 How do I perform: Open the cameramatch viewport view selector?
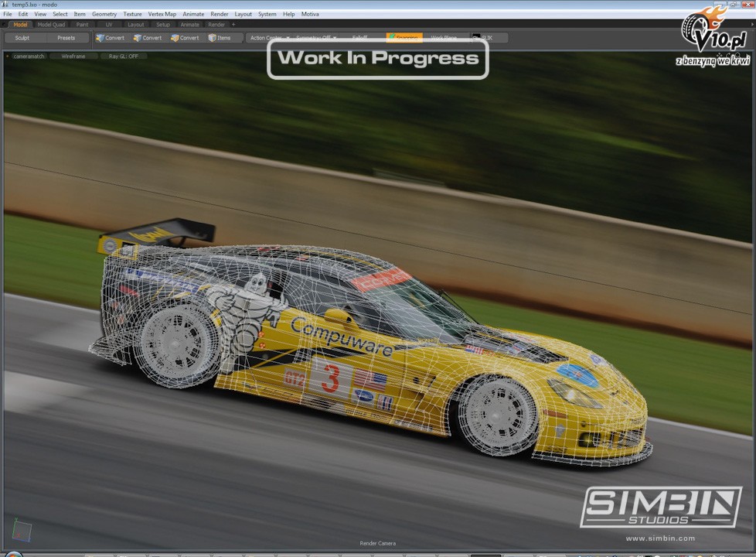28,56
